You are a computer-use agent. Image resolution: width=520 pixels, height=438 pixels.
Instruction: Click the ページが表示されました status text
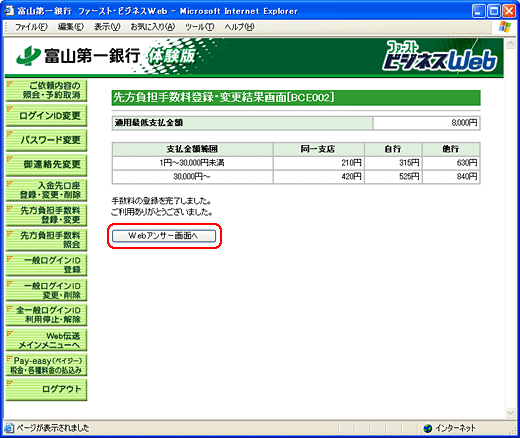click(x=53, y=428)
